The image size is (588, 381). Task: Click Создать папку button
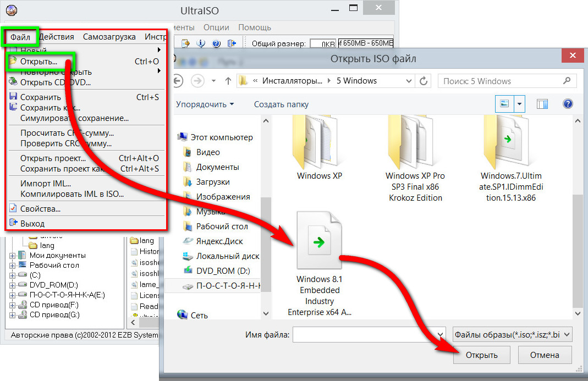281,104
